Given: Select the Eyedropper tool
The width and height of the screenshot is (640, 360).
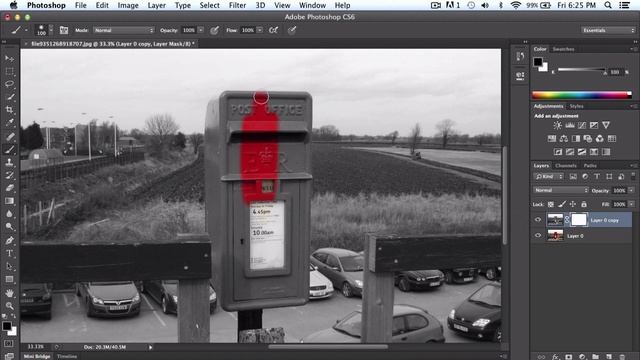Looking at the screenshot, I should click(9, 122).
